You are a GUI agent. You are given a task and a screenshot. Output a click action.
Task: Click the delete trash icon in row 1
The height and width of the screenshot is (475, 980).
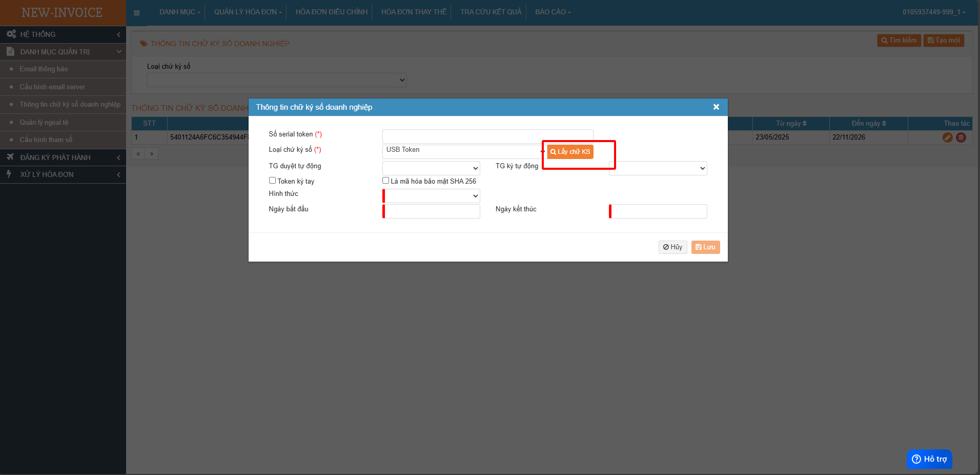point(961,137)
